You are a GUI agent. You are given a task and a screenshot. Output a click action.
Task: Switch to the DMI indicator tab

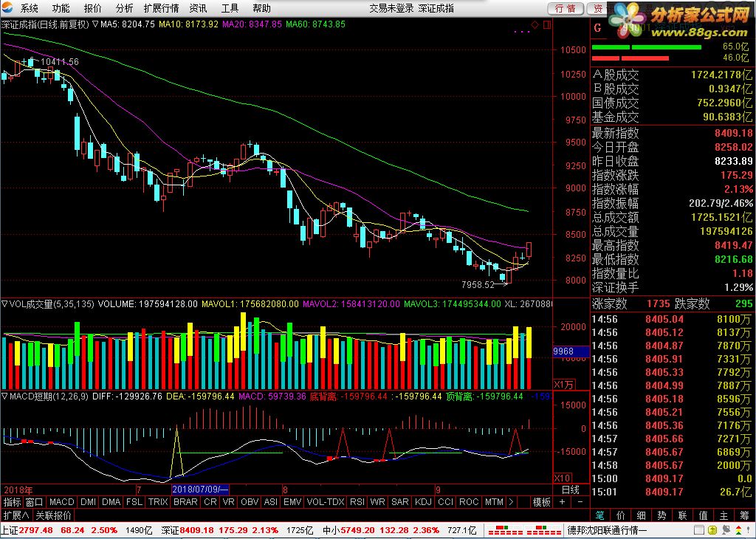click(x=89, y=502)
